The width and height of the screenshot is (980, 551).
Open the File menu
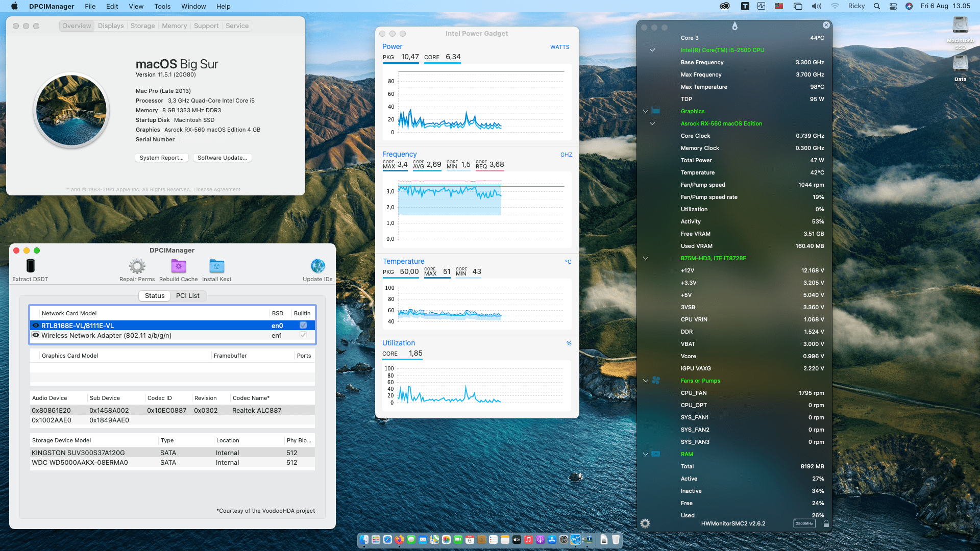click(x=90, y=6)
